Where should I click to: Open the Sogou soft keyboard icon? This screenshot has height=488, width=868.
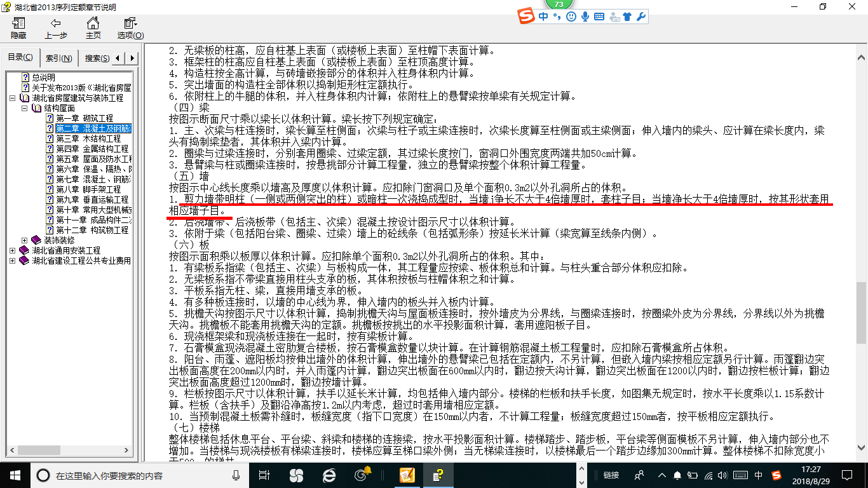[x=599, y=17]
